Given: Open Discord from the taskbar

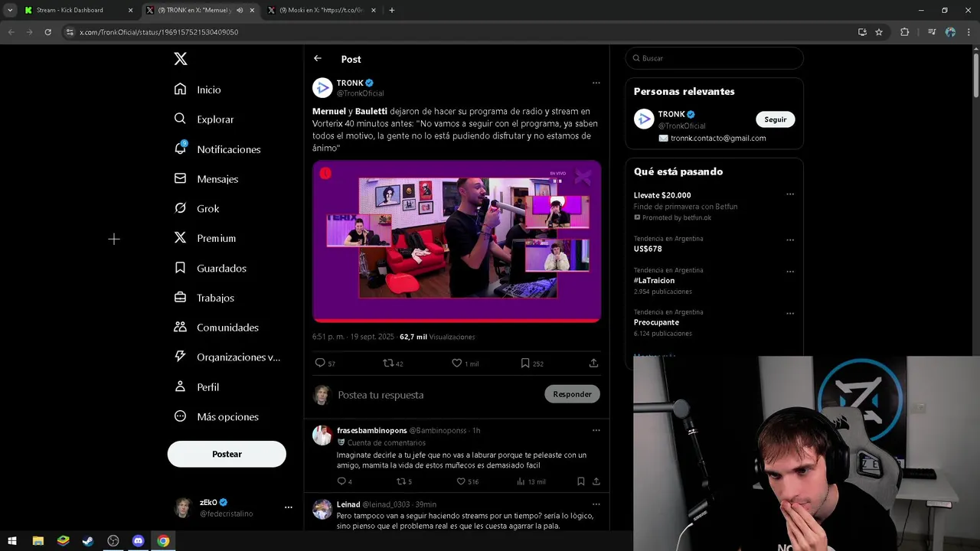Looking at the screenshot, I should pos(138,541).
